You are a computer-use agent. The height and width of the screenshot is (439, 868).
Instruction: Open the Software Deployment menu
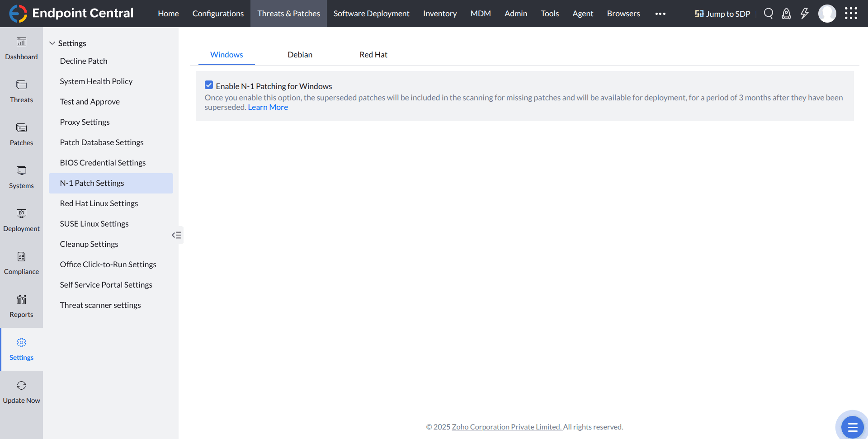[x=372, y=14]
